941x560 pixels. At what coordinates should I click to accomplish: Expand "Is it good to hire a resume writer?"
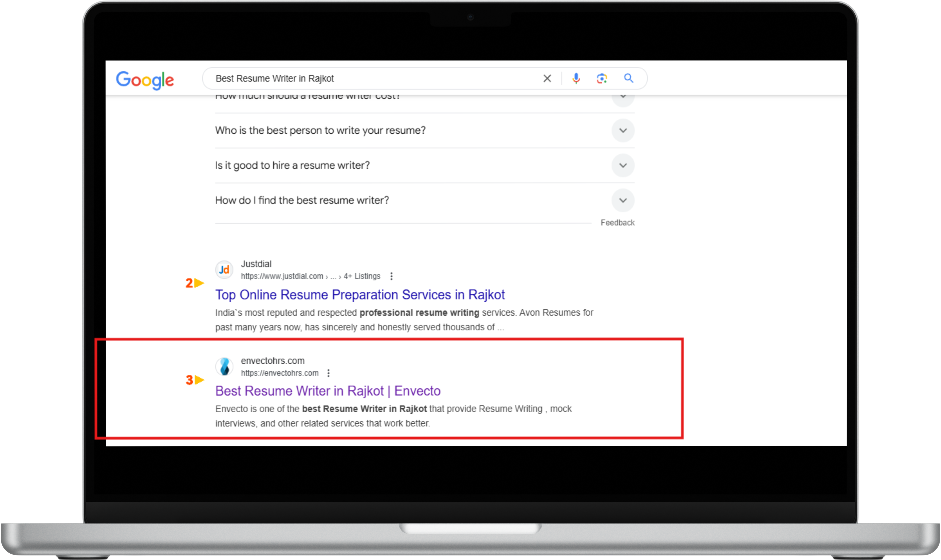[623, 166]
